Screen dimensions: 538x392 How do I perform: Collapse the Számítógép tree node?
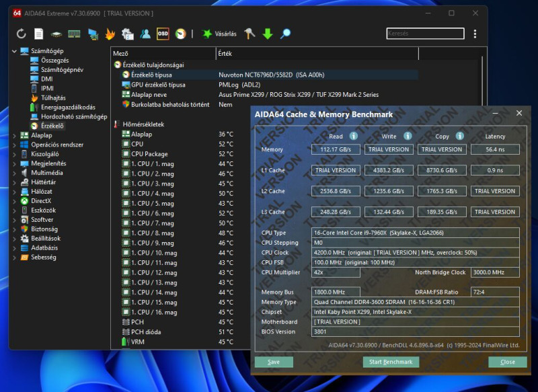click(14, 51)
